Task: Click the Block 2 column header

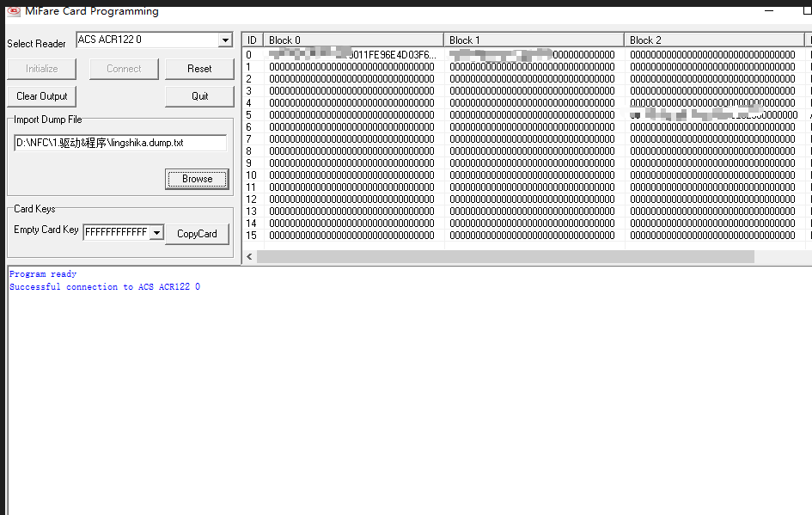Action: point(714,40)
